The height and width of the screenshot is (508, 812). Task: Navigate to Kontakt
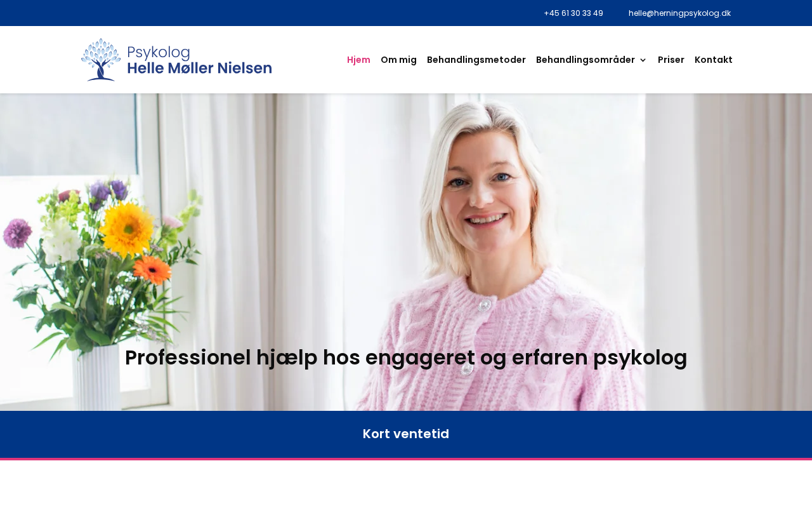714,60
